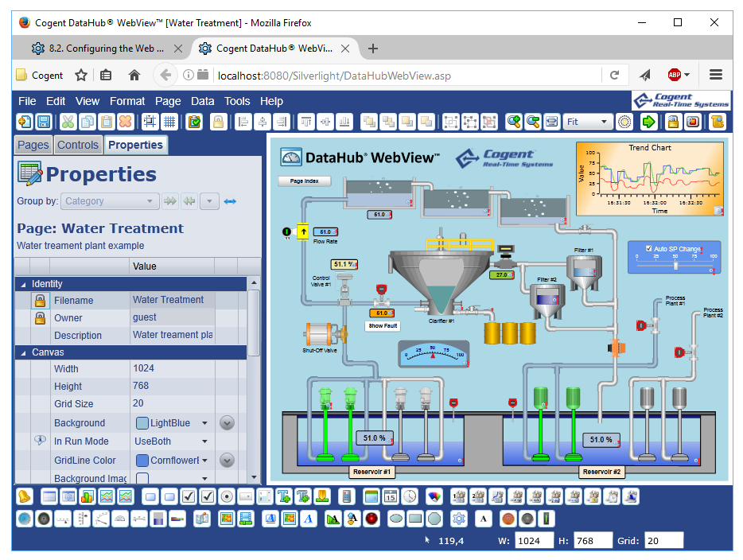Select the octagon shape tool
The width and height of the screenshot is (743, 560).
tap(434, 519)
